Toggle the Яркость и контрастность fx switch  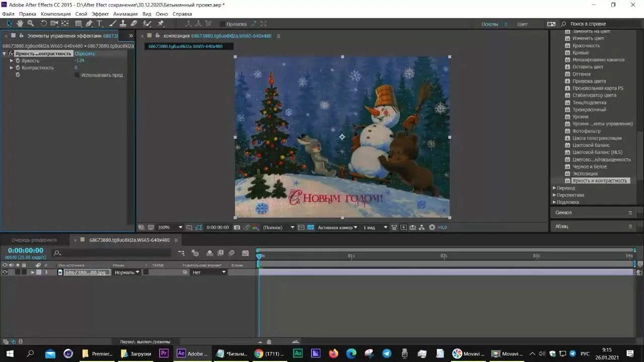pos(11,53)
